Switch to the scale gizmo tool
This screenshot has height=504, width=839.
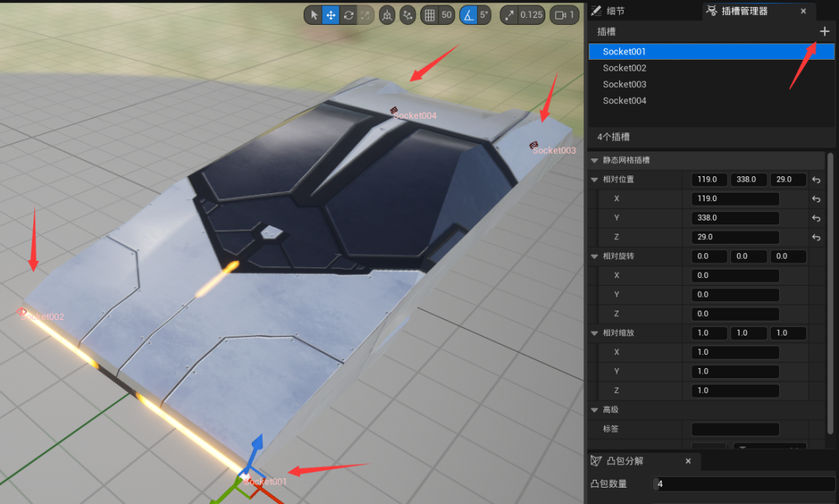(365, 15)
